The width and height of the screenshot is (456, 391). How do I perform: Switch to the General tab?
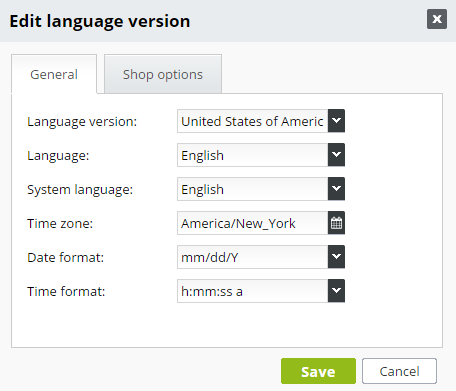coord(54,74)
